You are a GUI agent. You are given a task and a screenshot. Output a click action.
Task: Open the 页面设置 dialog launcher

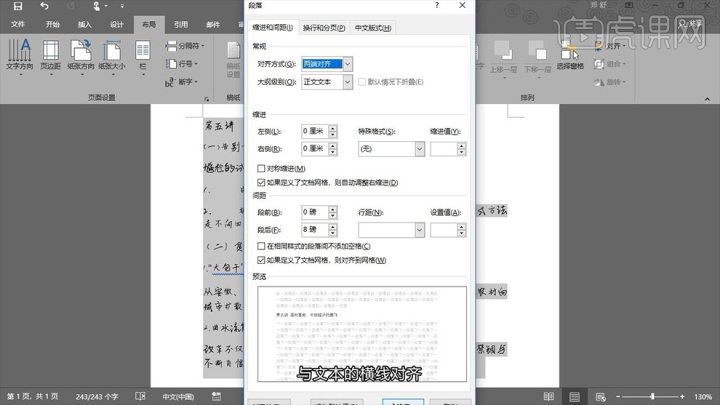[x=207, y=98]
